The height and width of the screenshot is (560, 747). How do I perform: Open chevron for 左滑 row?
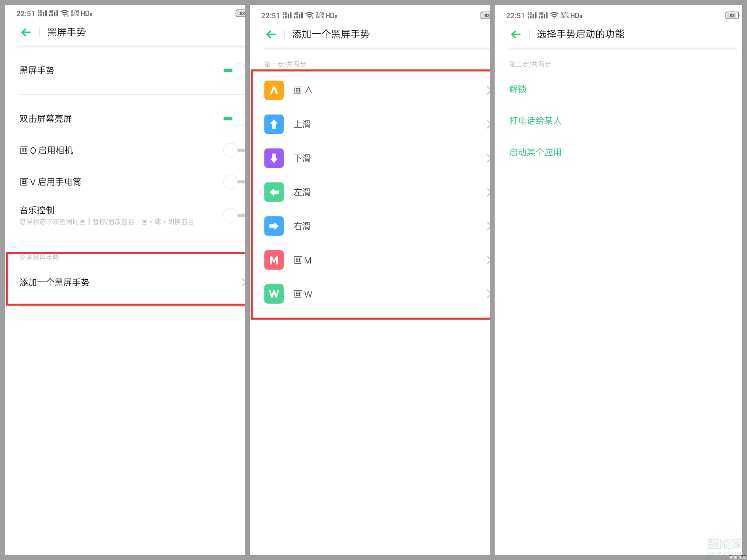point(488,192)
